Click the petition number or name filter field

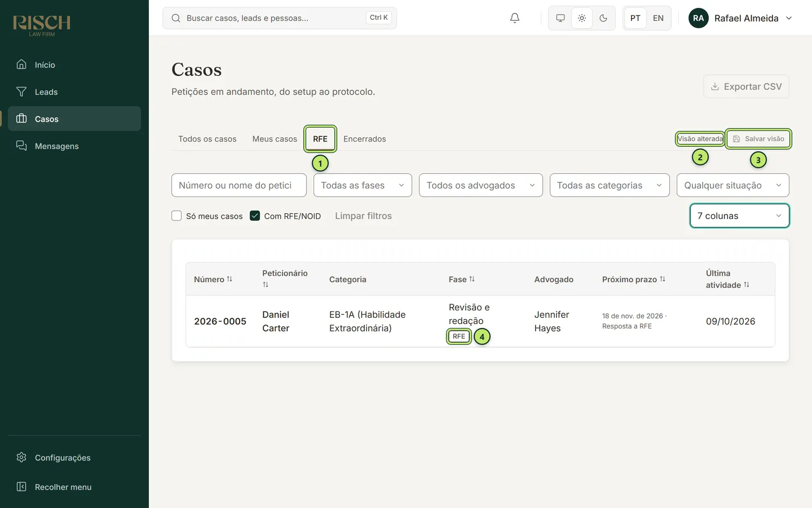pos(239,185)
